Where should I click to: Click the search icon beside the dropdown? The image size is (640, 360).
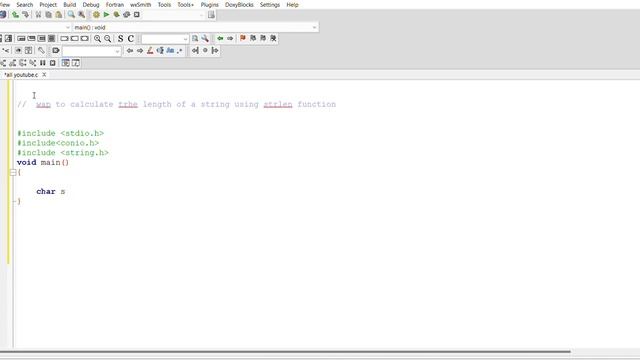pos(195,38)
